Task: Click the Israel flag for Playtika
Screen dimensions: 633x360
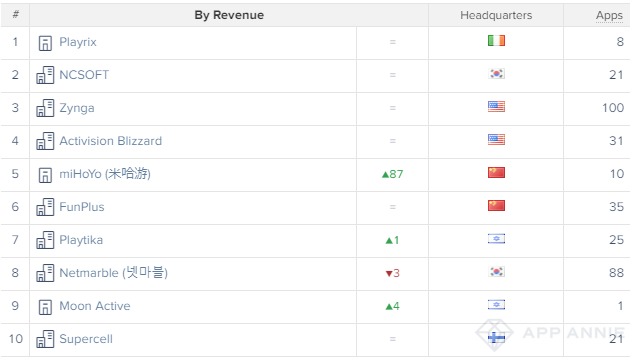Action: 496,239
